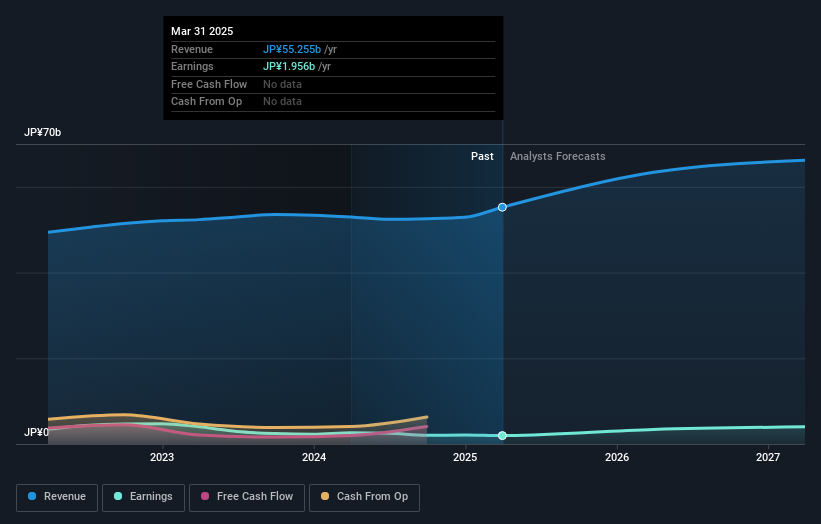Click the 2026 x-axis label
821x524 pixels.
pos(617,457)
